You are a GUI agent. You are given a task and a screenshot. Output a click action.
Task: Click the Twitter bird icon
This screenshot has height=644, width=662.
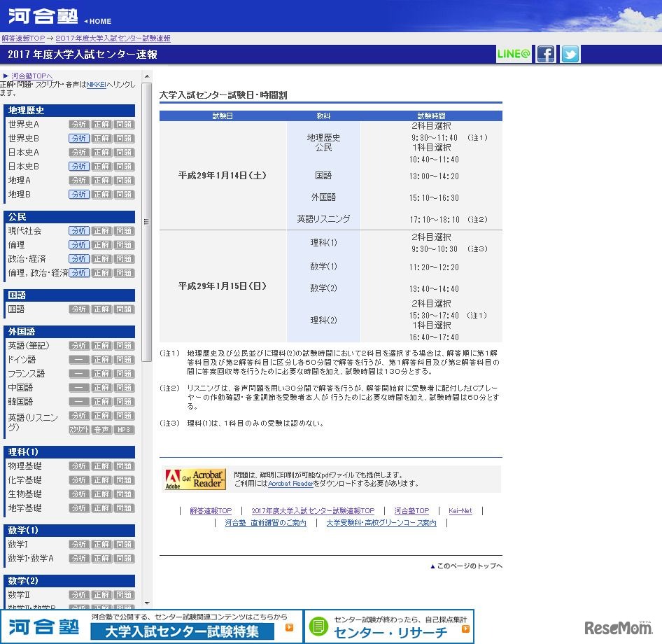coord(570,55)
